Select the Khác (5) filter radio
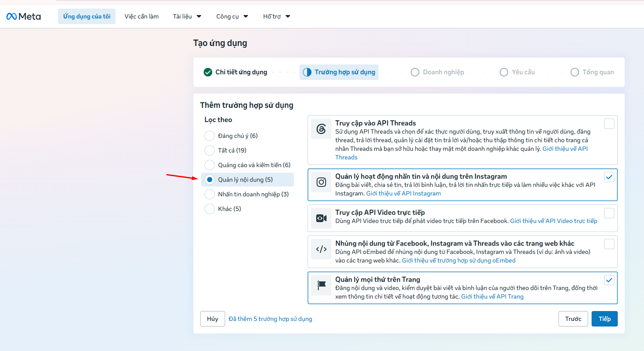The image size is (644, 351). (x=210, y=209)
